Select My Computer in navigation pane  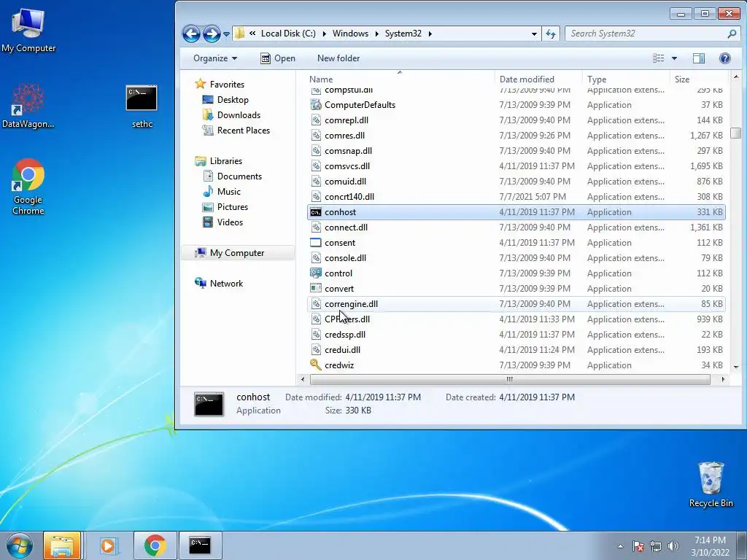click(x=237, y=253)
